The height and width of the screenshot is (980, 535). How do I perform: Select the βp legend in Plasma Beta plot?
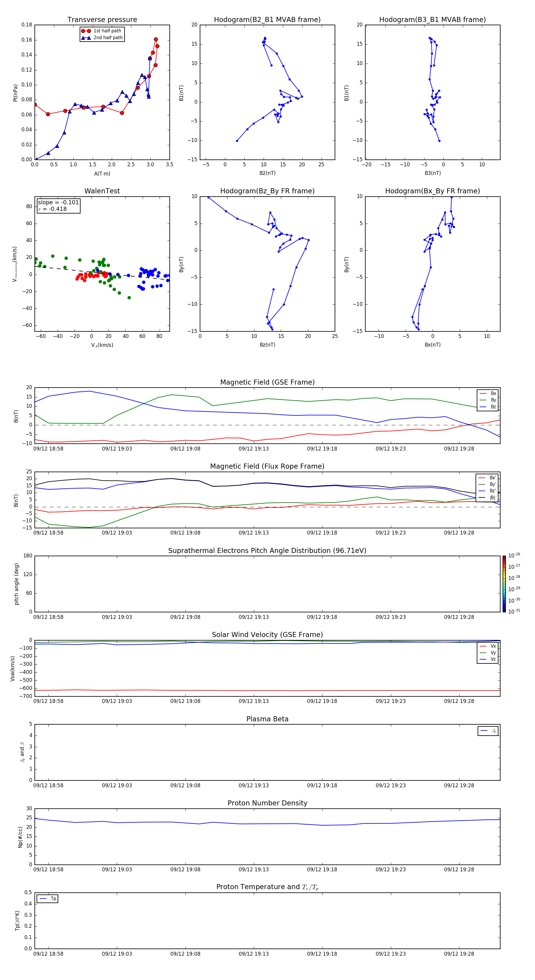pos(488,731)
